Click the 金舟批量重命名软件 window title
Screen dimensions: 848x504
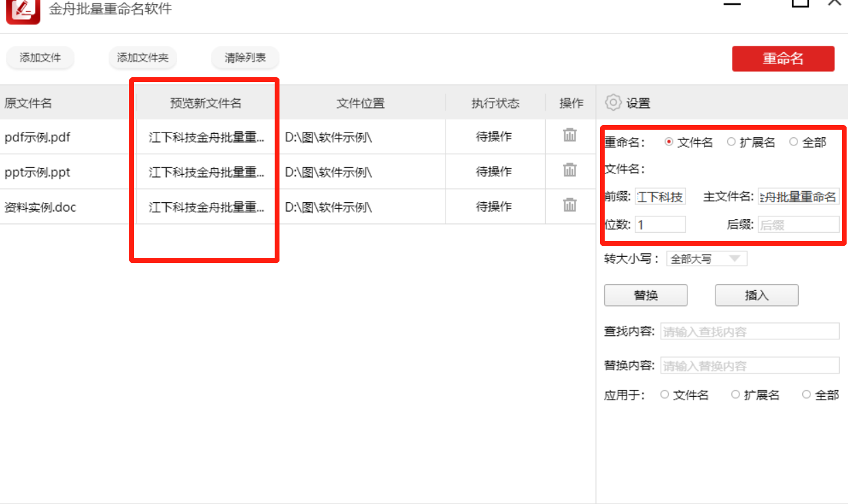click(111, 9)
